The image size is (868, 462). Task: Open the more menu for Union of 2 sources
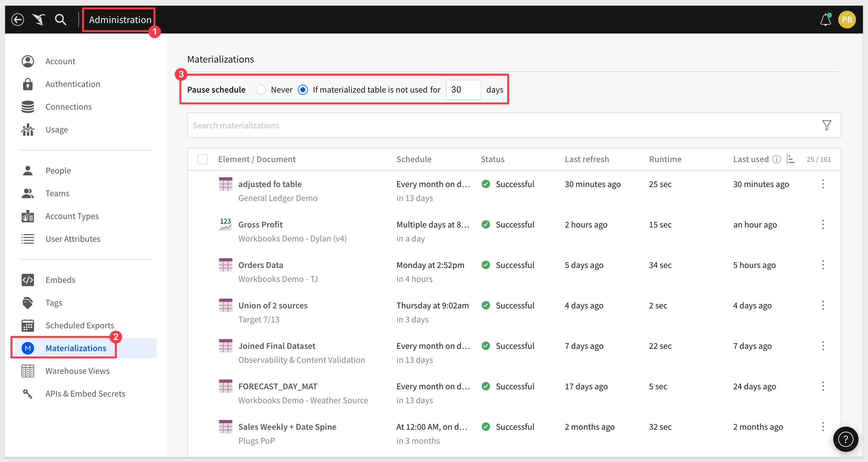pyautogui.click(x=823, y=305)
